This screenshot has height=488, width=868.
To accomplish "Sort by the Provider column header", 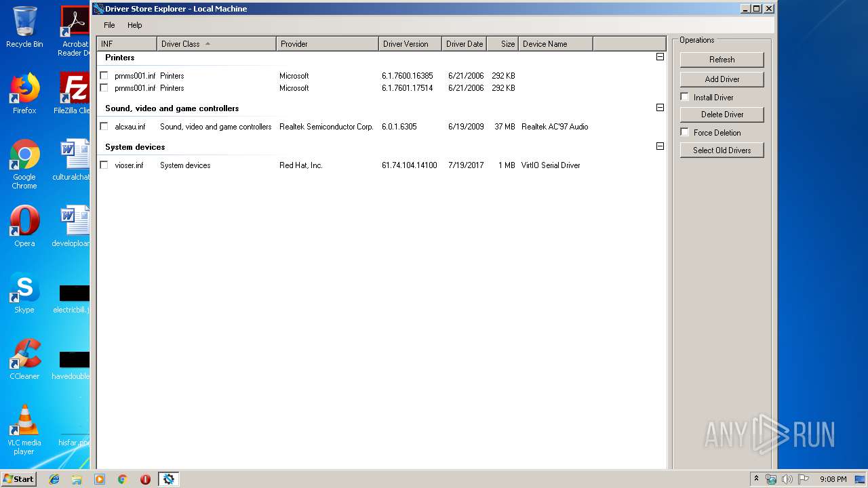I will click(x=328, y=43).
